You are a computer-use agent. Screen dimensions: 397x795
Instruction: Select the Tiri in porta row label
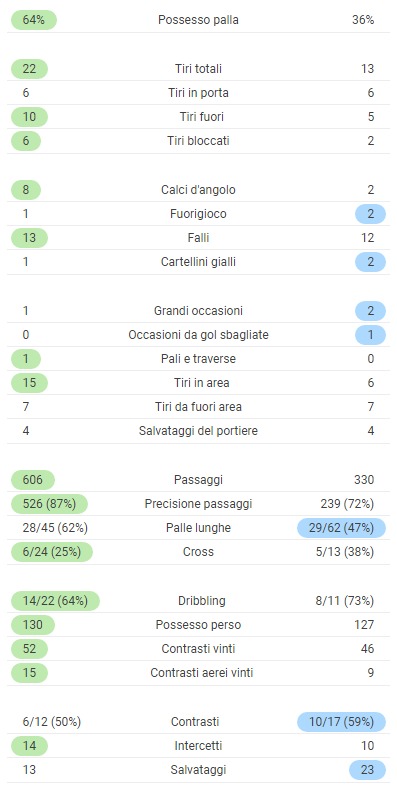198,93
